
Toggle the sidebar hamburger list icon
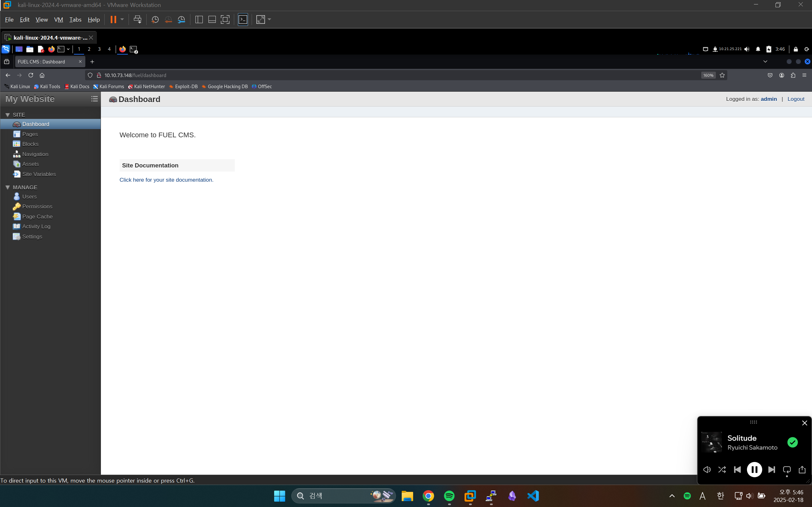(x=94, y=99)
